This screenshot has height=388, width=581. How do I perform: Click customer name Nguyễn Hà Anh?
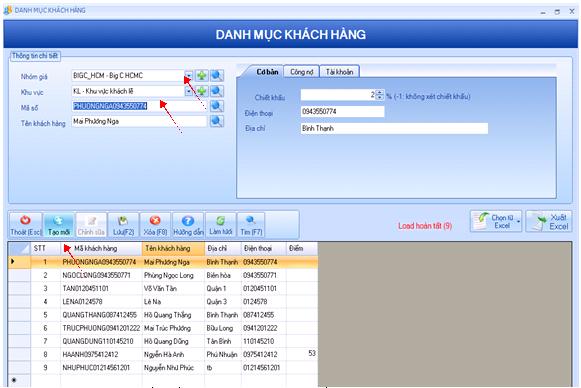[x=164, y=354]
